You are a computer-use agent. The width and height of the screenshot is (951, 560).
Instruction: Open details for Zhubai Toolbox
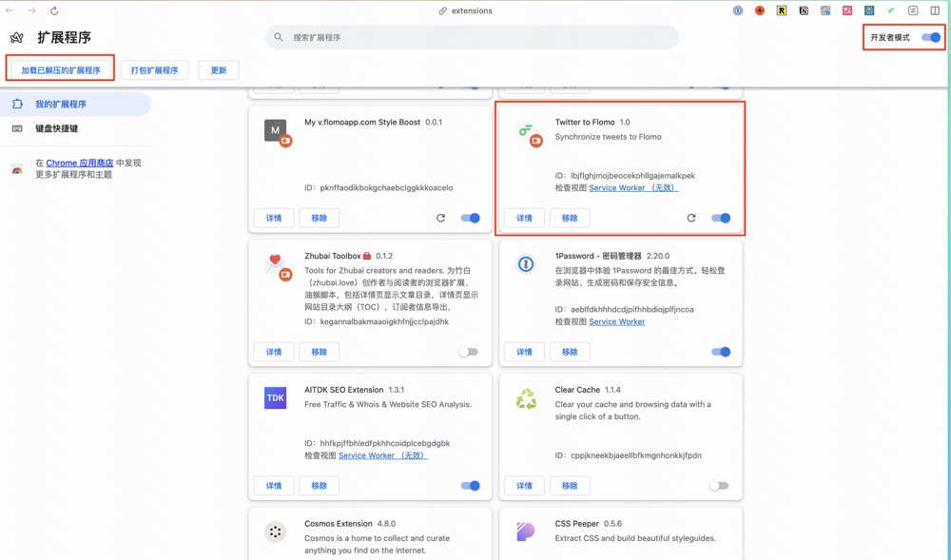[x=274, y=352]
